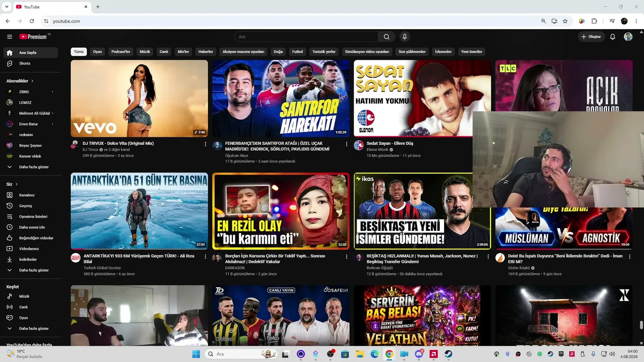
Task: Reload the page in Chrome
Action: coord(32,21)
